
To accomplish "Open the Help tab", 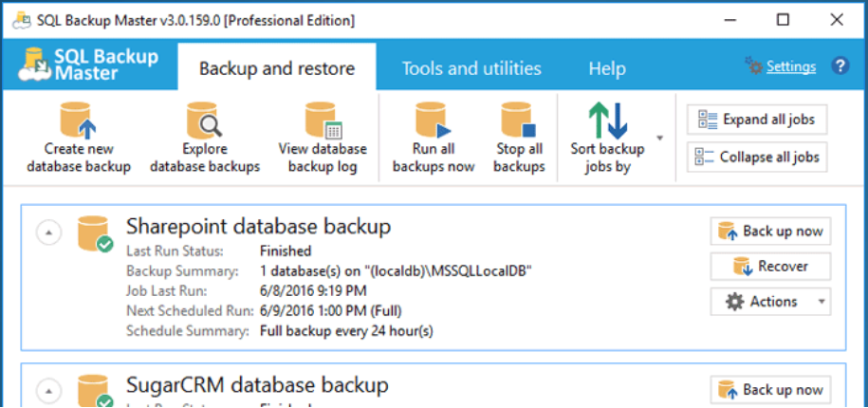I will [x=607, y=68].
